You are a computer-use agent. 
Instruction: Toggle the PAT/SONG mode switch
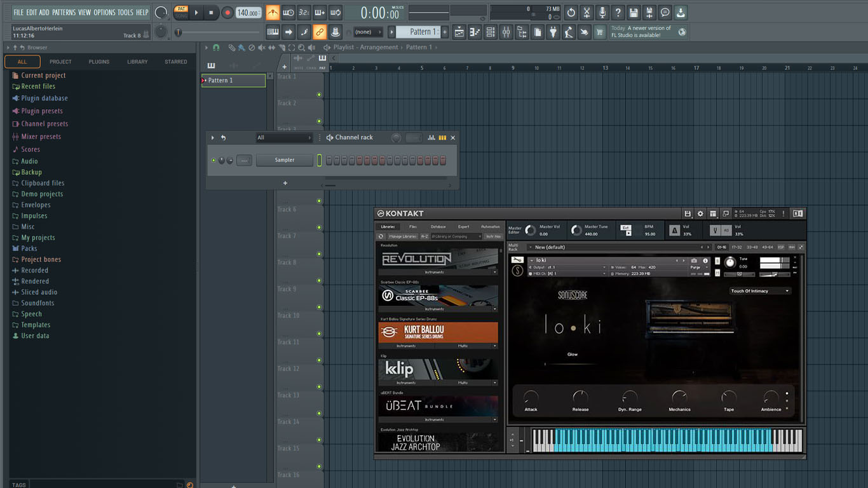(x=182, y=12)
